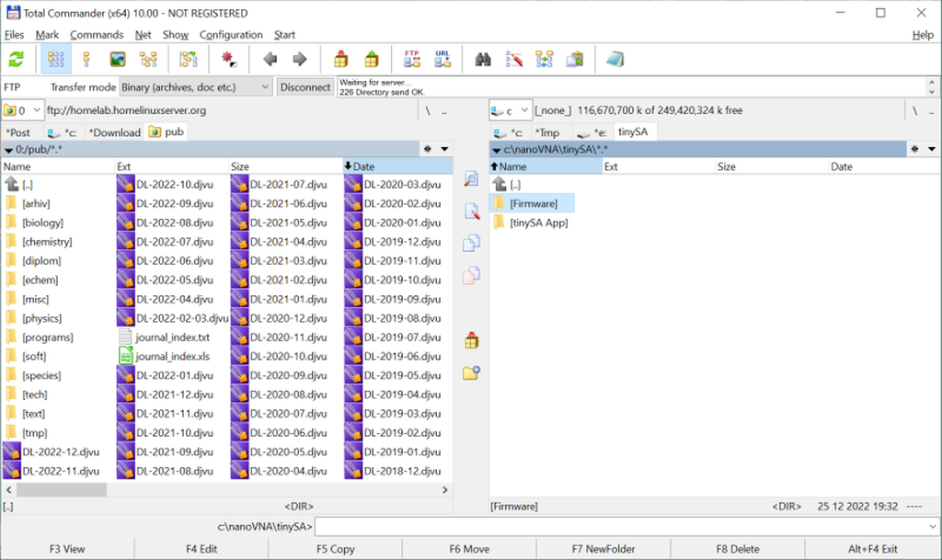Switch to the *Tmp tab in the right panel
942x560 pixels.
coord(546,132)
